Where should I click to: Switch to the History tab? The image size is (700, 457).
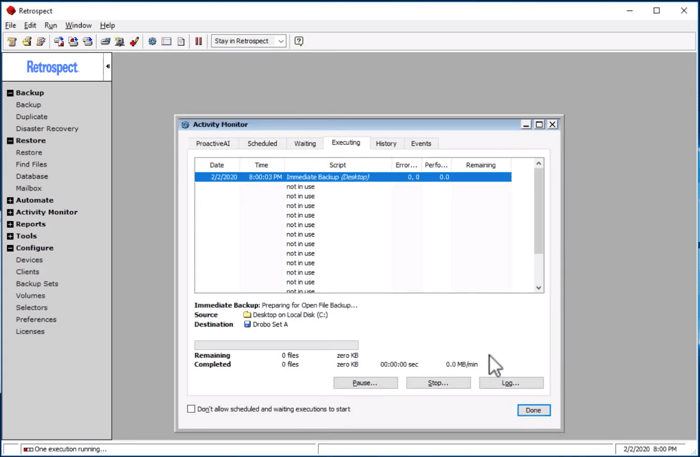point(386,143)
